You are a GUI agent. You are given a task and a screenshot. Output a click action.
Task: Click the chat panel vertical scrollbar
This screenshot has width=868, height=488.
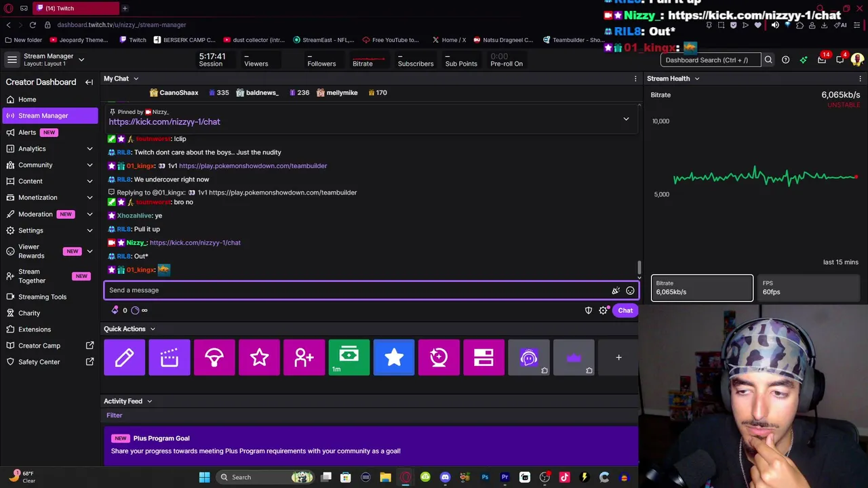(x=639, y=269)
